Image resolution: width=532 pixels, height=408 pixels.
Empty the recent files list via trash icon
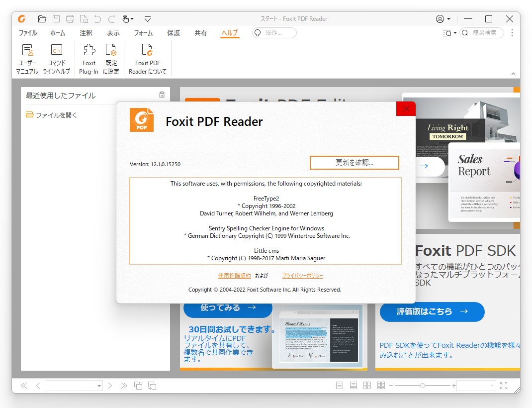(x=162, y=95)
